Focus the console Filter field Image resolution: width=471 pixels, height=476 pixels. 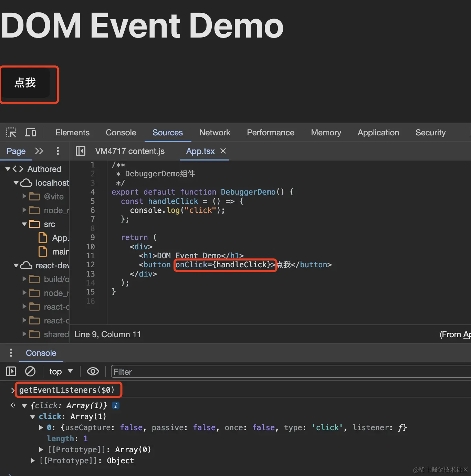291,372
